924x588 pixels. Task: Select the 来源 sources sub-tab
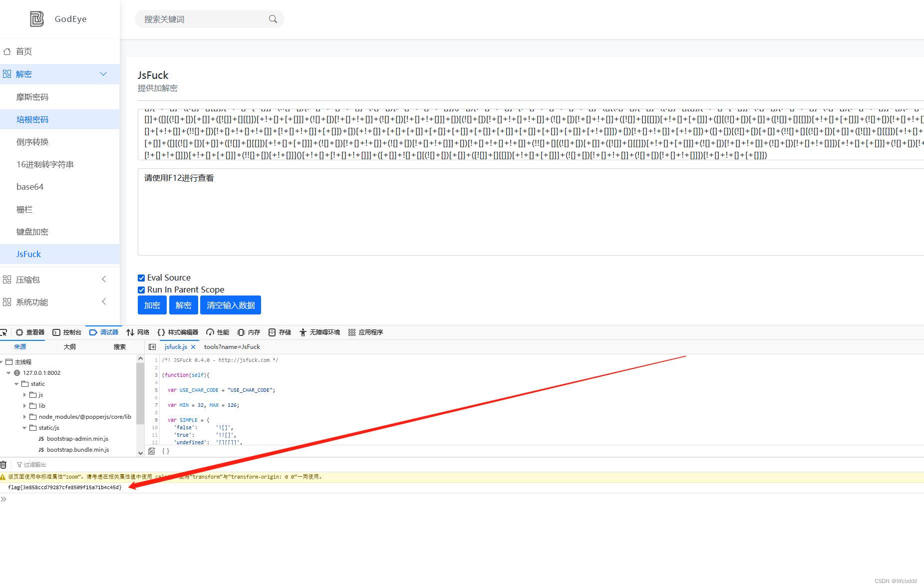tap(20, 347)
